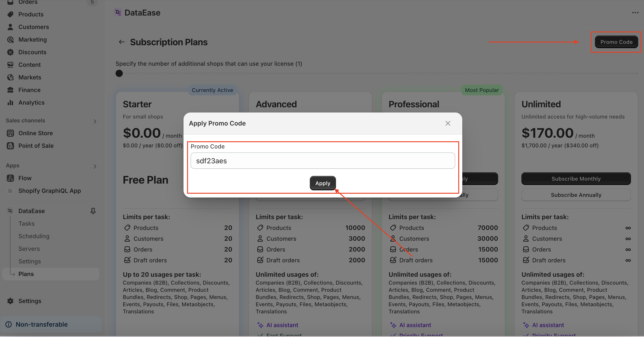This screenshot has height=337, width=644.
Task: Click Customers limit 3000 in Advanced plan
Action: pyautogui.click(x=357, y=238)
